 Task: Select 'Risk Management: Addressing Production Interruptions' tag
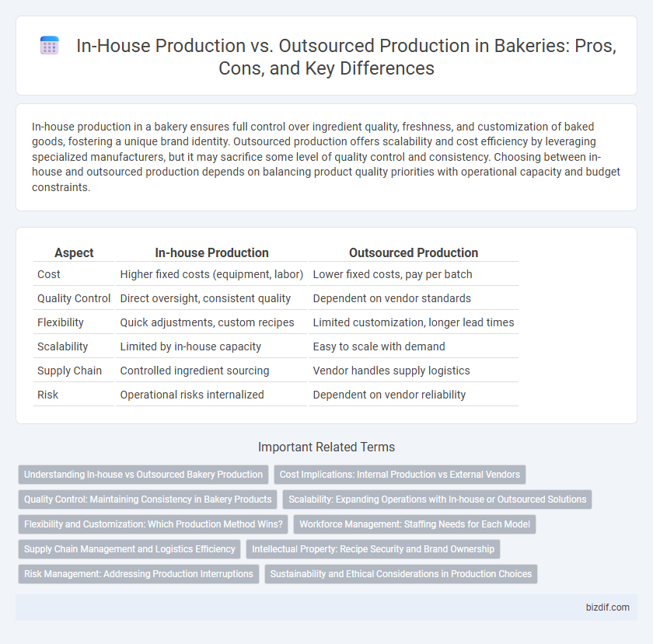(x=138, y=573)
